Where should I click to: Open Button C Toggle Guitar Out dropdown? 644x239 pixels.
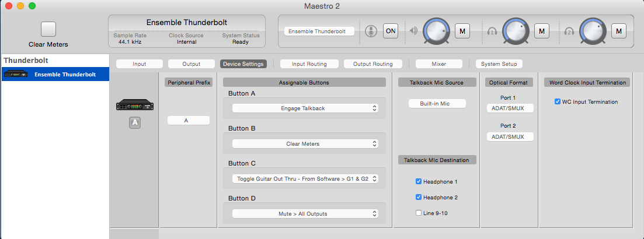point(305,179)
